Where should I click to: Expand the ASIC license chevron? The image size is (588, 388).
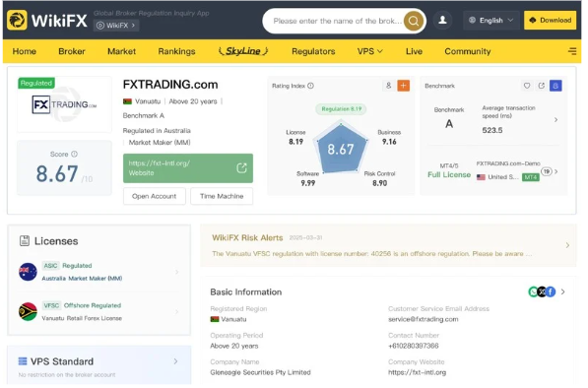coord(176,272)
